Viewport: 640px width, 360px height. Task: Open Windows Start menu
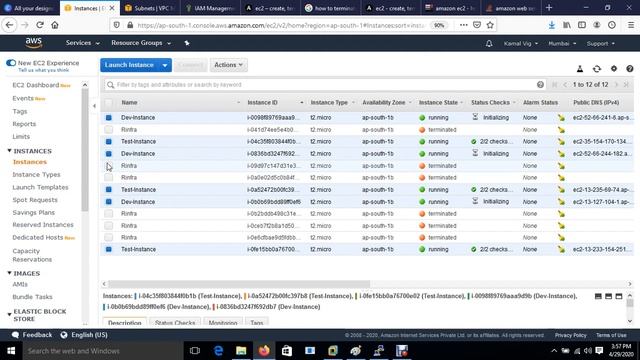click(x=11, y=351)
